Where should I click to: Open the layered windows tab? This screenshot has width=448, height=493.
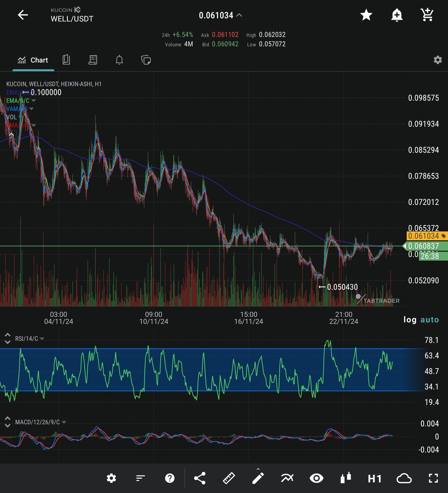146,60
